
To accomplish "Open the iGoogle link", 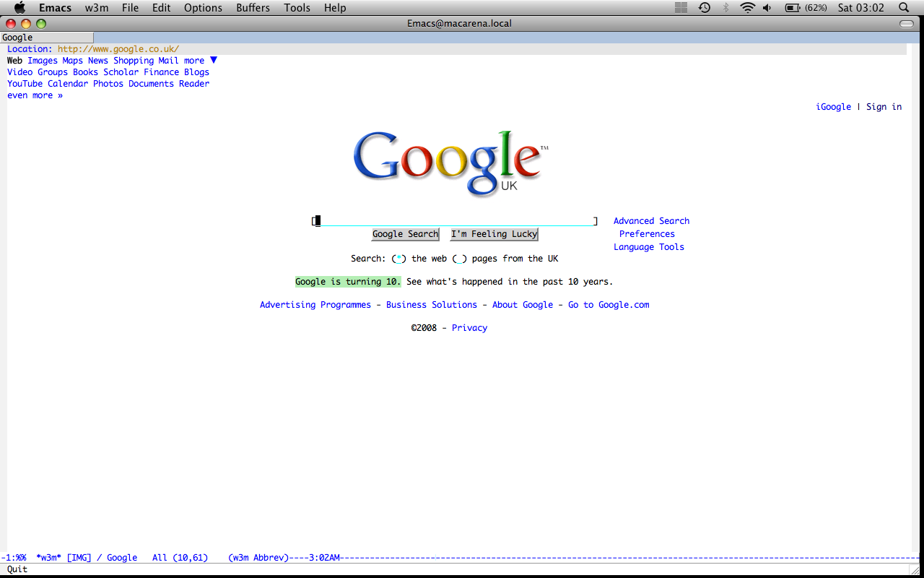I will (834, 107).
